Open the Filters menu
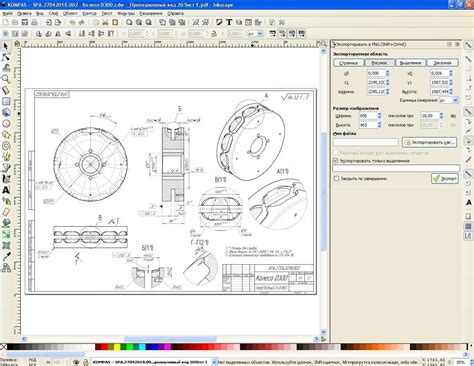The width and height of the screenshot is (474, 366). pos(126,13)
